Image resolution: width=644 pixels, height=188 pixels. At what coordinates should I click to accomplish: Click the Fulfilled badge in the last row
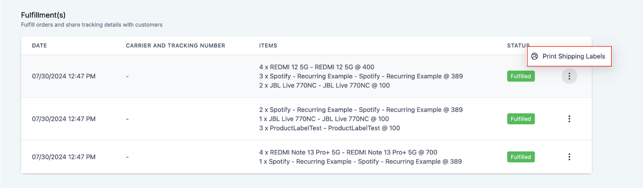[521, 157]
